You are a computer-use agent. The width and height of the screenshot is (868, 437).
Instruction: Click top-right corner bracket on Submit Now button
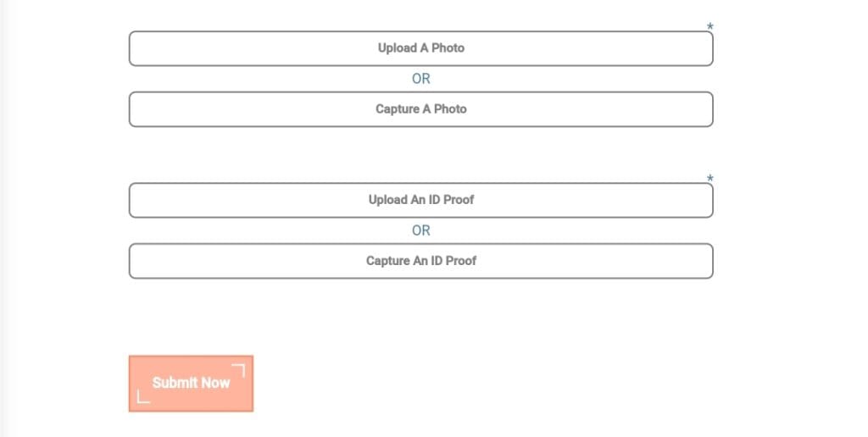click(x=238, y=370)
